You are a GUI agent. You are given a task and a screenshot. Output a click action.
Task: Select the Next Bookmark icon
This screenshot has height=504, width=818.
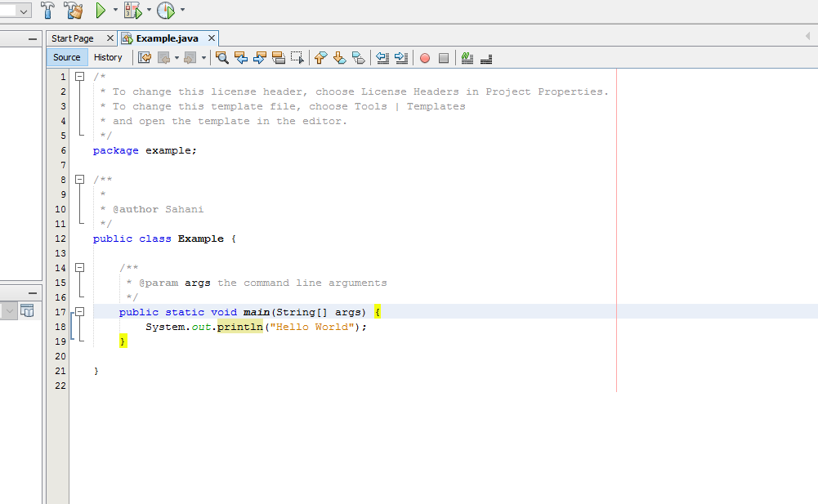[339, 57]
